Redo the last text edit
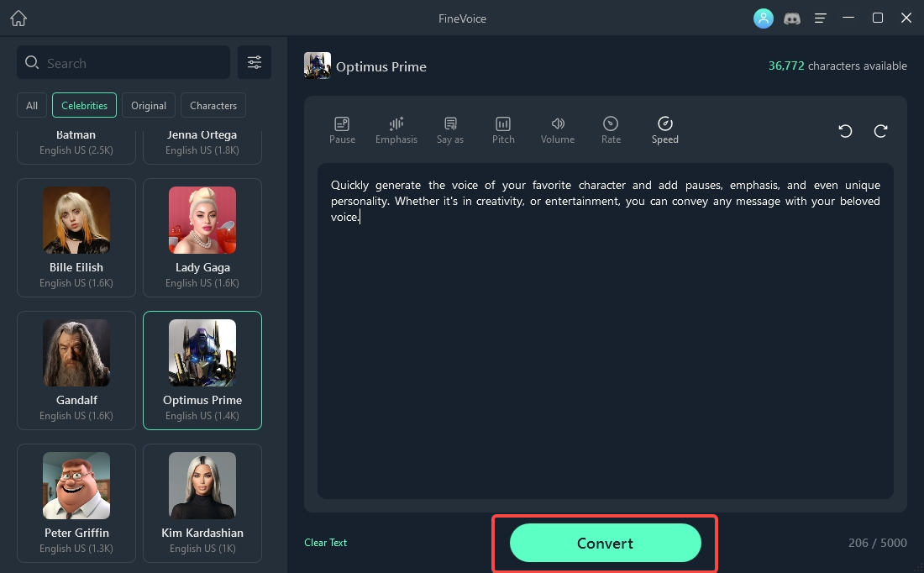Viewport: 924px width, 573px height. pyautogui.click(x=880, y=131)
